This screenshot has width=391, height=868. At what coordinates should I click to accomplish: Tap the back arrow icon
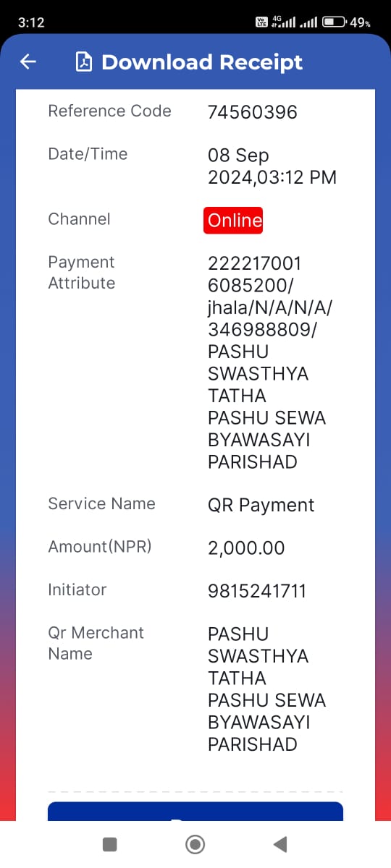(x=28, y=62)
